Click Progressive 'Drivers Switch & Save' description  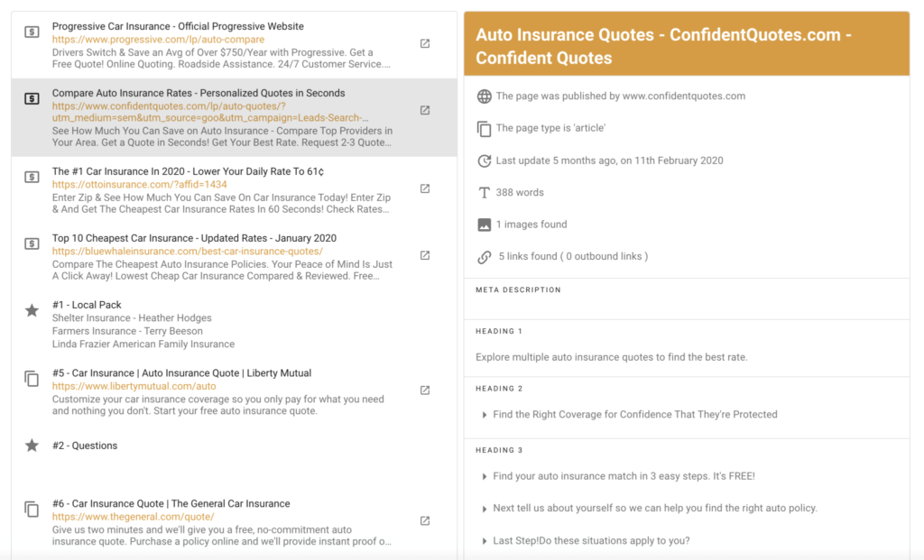(221, 59)
